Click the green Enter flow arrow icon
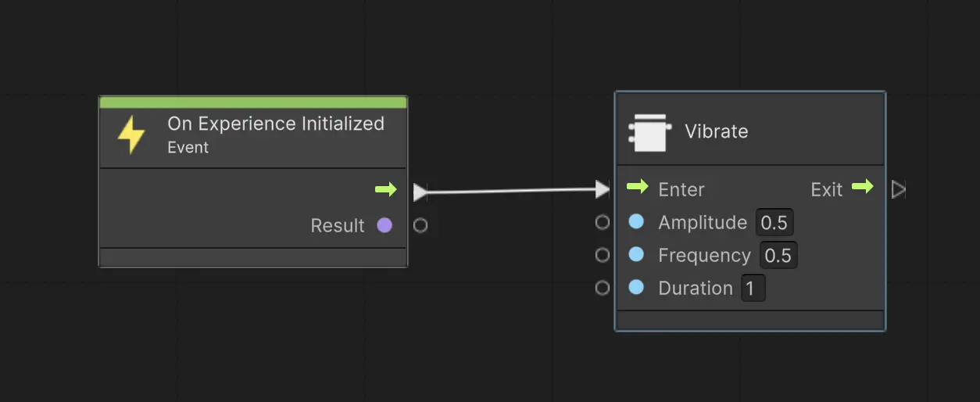The height and width of the screenshot is (402, 980). click(638, 187)
